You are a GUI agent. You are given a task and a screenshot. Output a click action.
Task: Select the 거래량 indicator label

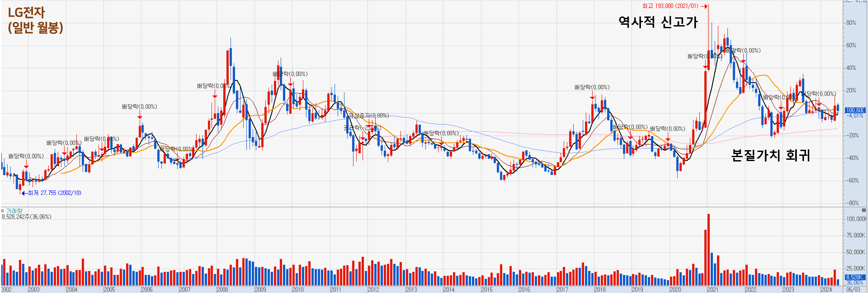click(x=14, y=211)
